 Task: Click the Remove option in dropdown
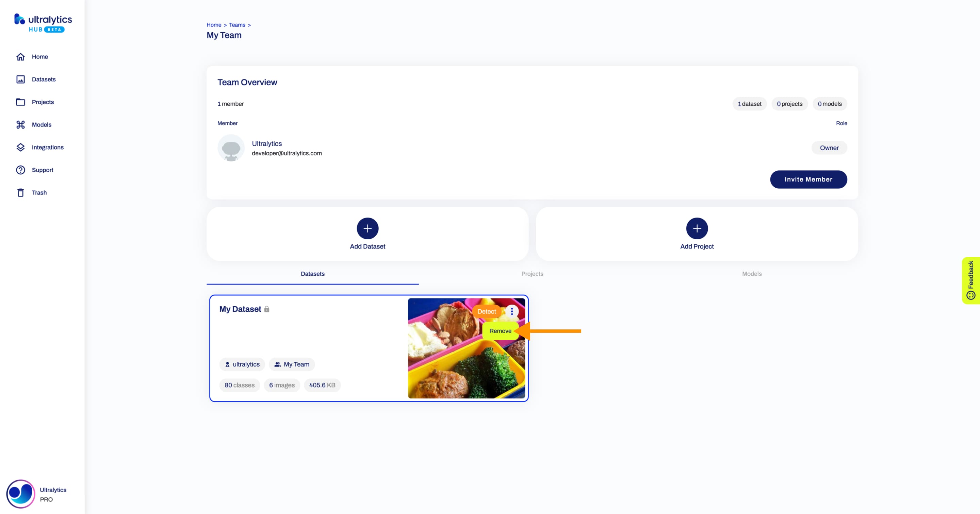pyautogui.click(x=500, y=331)
